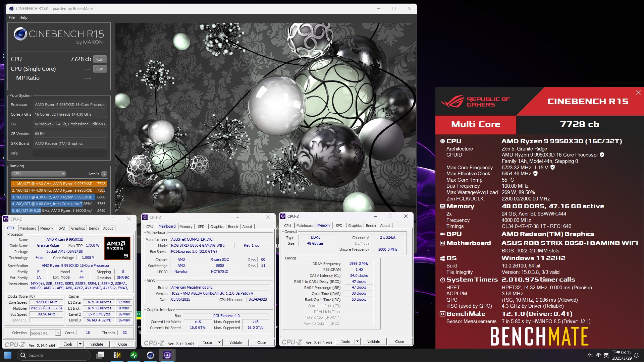The width and height of the screenshot is (644, 362).
Task: Click Validate in the CPU window
Action: click(x=97, y=344)
